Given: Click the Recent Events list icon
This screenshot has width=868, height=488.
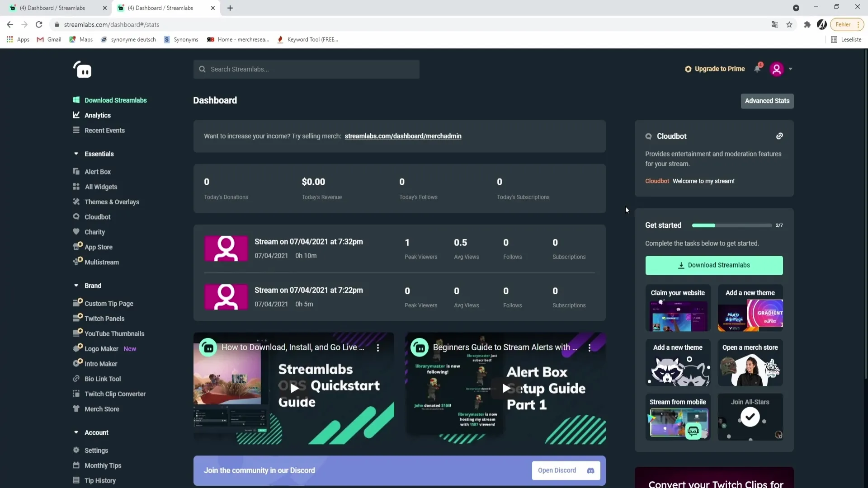Looking at the screenshot, I should [x=76, y=130].
